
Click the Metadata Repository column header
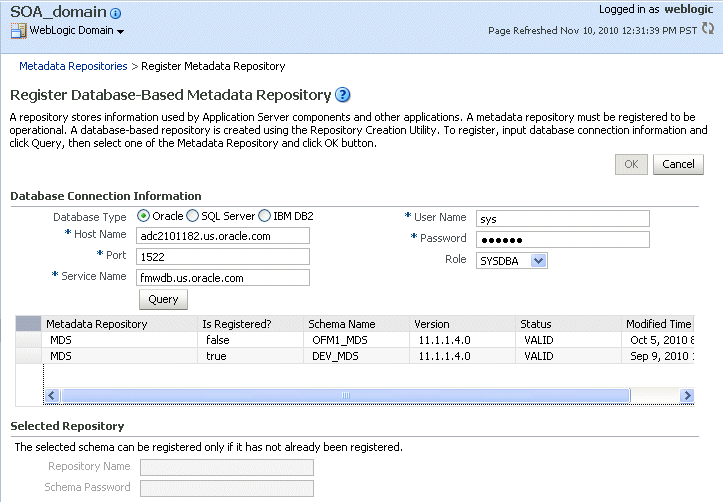(x=120, y=324)
